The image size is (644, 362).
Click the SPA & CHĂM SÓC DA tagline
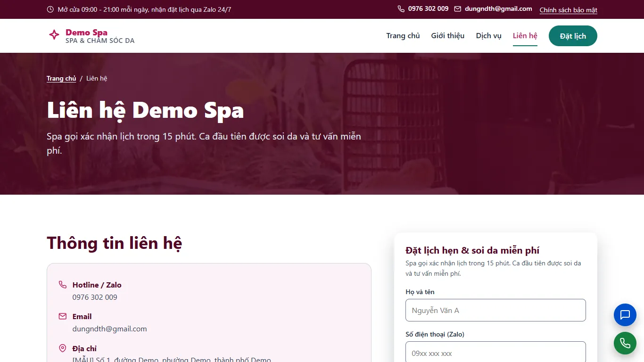(100, 41)
